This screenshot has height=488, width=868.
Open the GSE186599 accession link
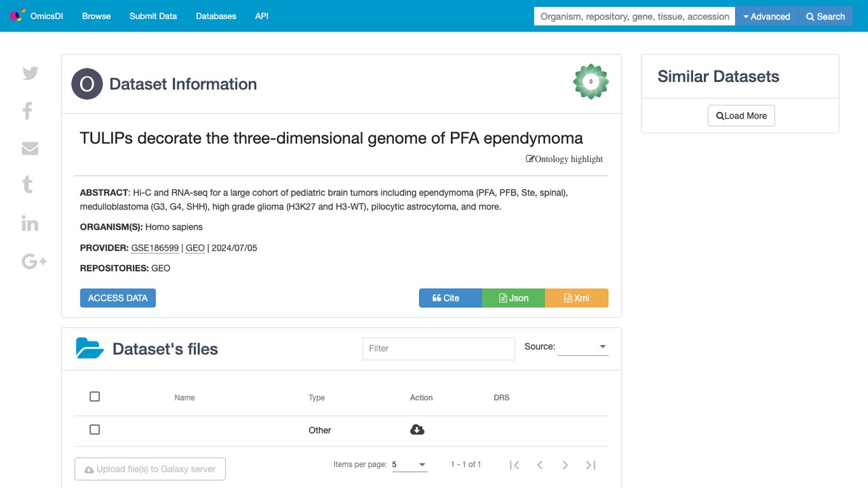(155, 248)
